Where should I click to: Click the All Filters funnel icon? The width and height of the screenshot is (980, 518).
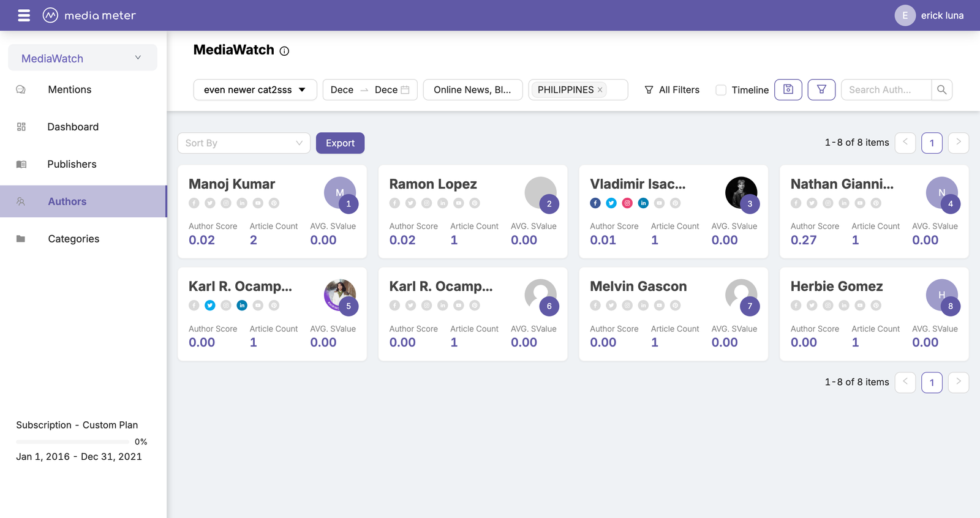tap(649, 90)
